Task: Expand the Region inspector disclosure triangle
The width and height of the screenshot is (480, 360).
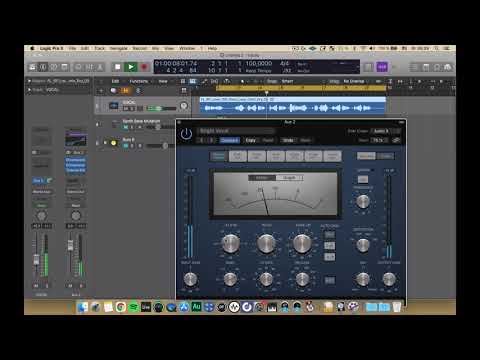Action: pyautogui.click(x=29, y=81)
